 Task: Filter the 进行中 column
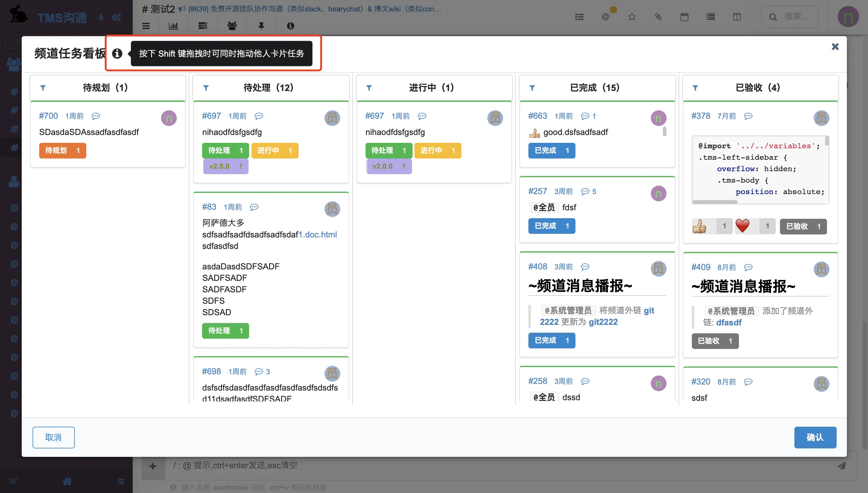click(x=369, y=88)
